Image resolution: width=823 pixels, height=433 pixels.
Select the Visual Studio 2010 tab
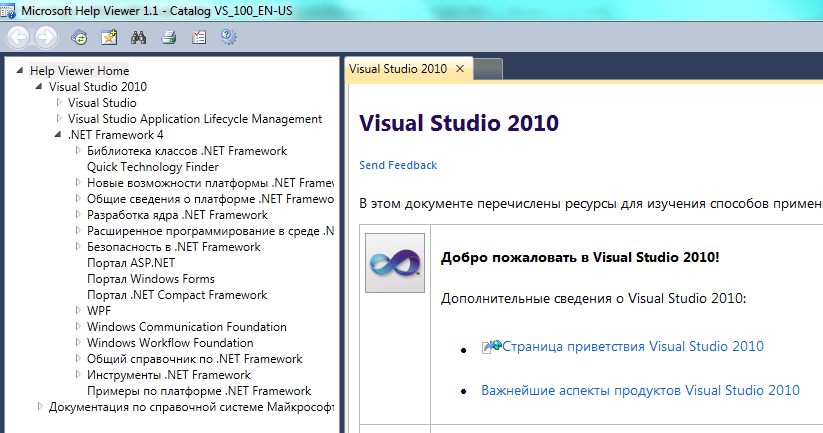[398, 69]
